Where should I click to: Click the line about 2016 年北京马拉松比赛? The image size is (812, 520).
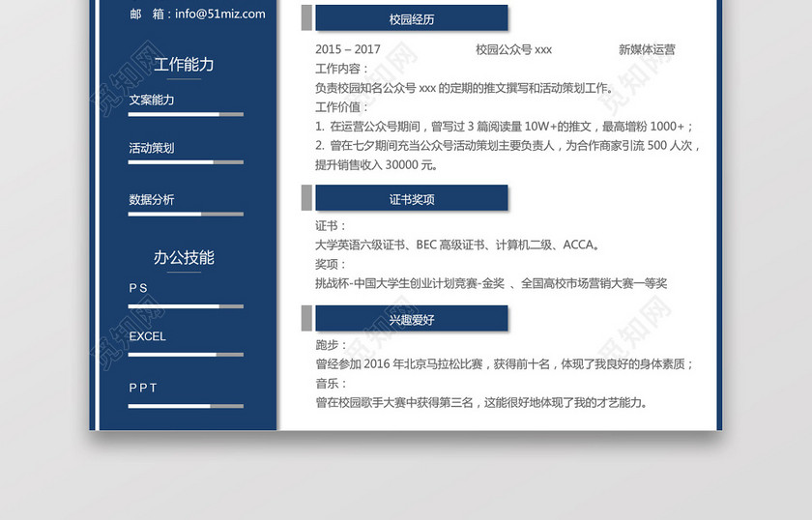[505, 363]
